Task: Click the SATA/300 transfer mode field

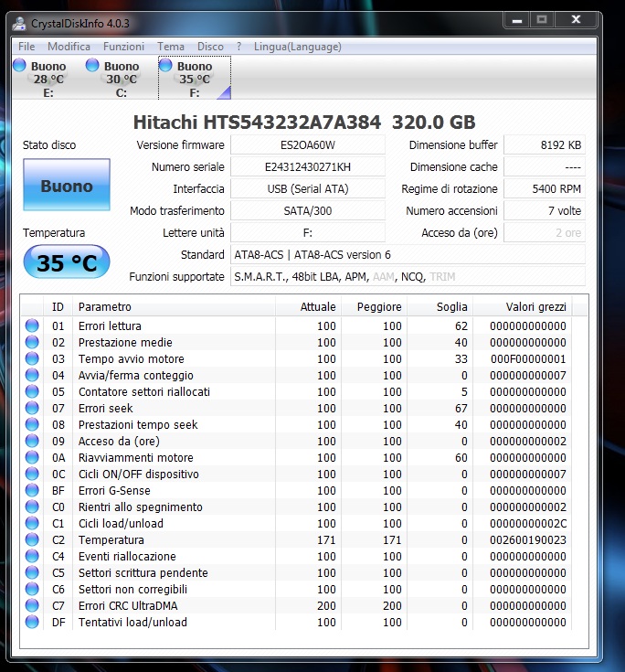Action: coord(308,211)
